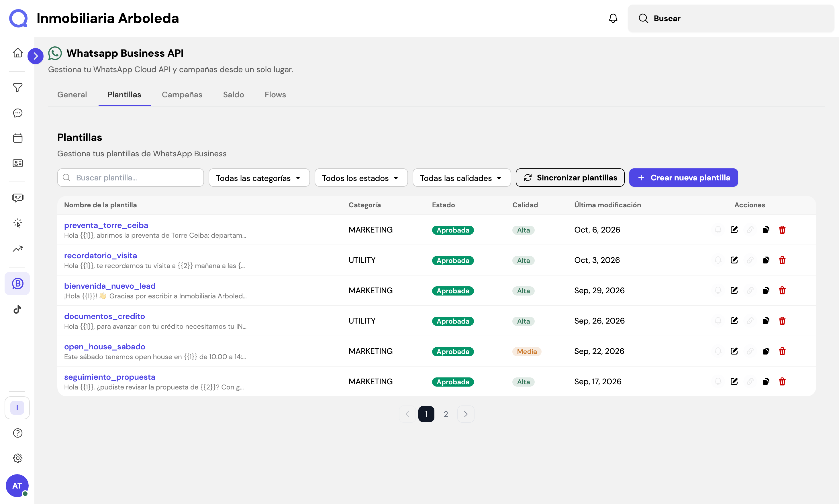Open the contacts card icon
Image resolution: width=839 pixels, height=504 pixels.
(18, 163)
